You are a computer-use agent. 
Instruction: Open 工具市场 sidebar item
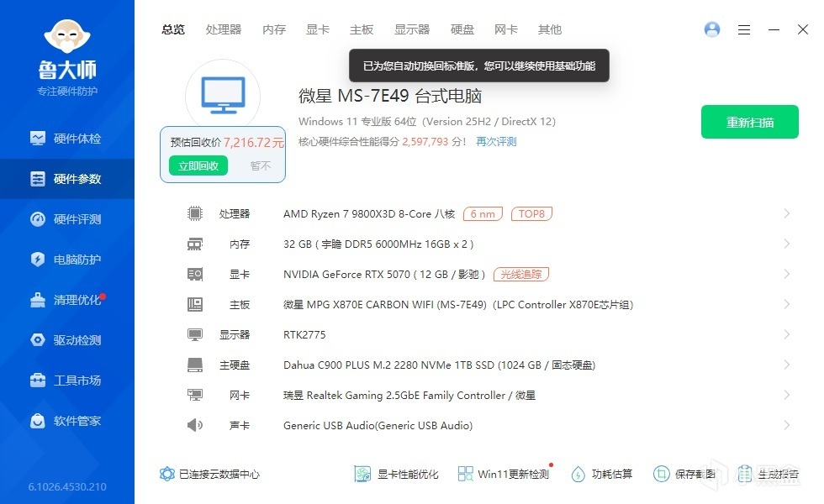(x=66, y=380)
